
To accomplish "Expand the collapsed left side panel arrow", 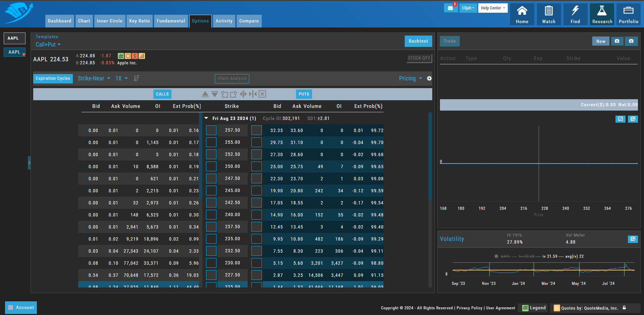I will [x=29, y=163].
